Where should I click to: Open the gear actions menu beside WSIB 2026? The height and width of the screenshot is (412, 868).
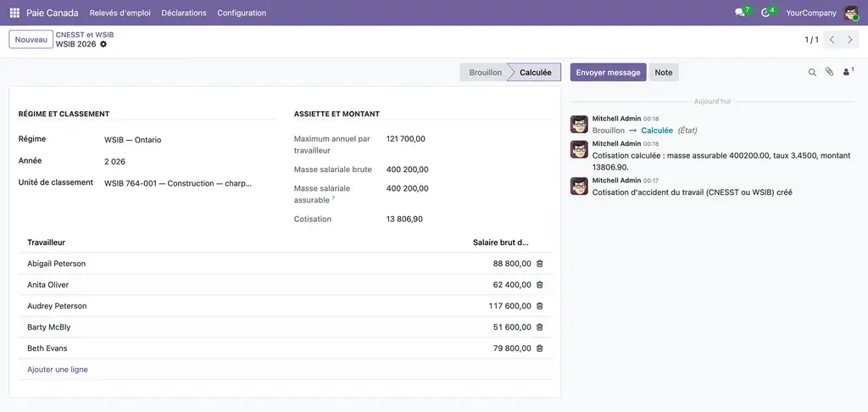[x=103, y=44]
